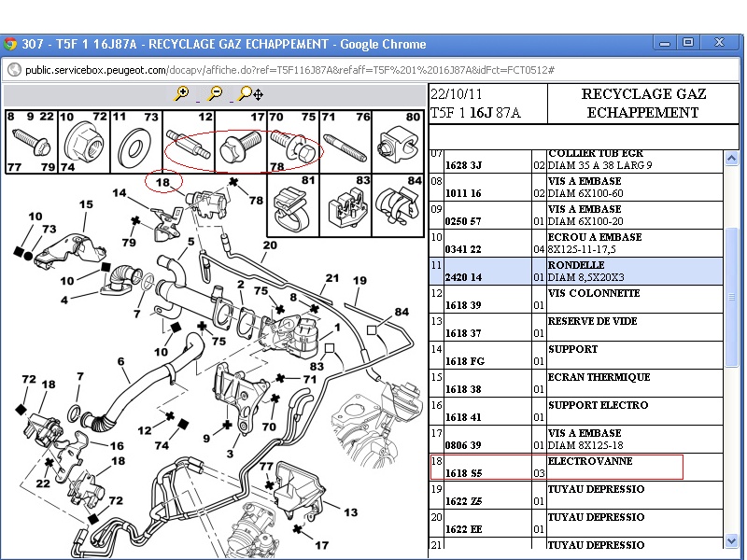Select the bolt with washer thumbnail 70 75

coord(293,142)
